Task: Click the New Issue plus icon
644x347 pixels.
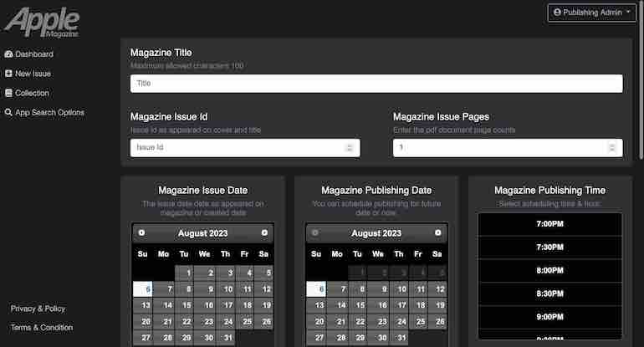Action: (x=8, y=74)
